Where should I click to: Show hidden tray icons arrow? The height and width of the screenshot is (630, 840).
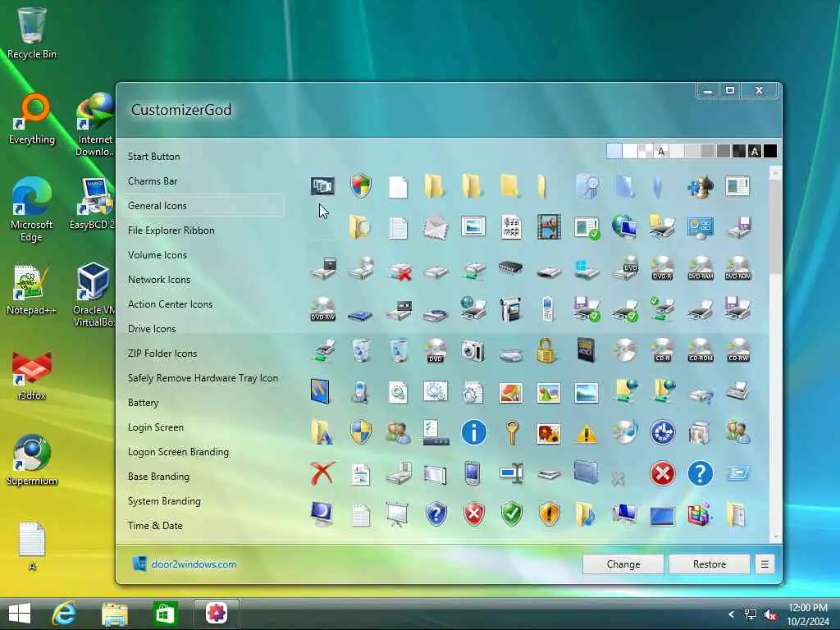[x=731, y=615]
